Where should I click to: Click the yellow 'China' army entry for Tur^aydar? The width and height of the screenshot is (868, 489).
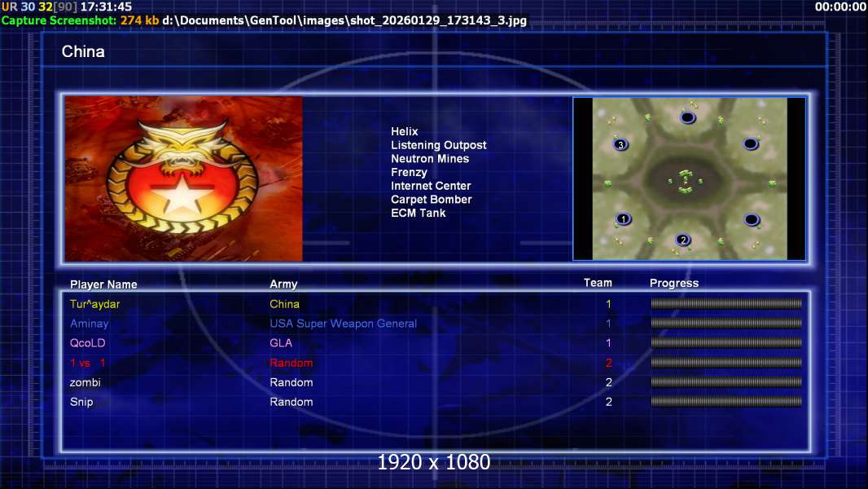coord(284,304)
